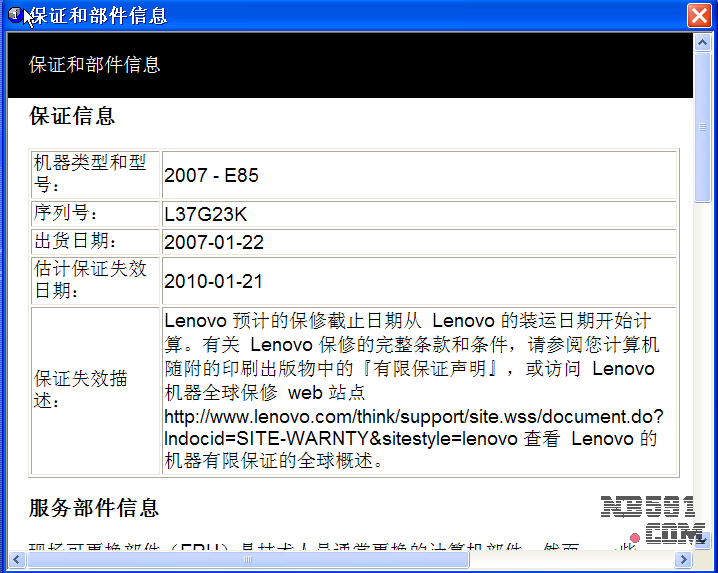This screenshot has width=718, height=573.
Task: Click the 服务部件信息 section heading
Action: [x=94, y=508]
